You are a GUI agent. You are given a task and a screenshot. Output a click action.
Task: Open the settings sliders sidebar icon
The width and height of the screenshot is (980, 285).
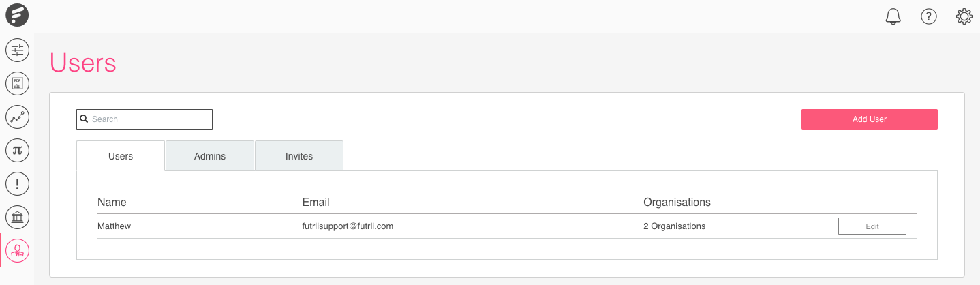(x=17, y=50)
